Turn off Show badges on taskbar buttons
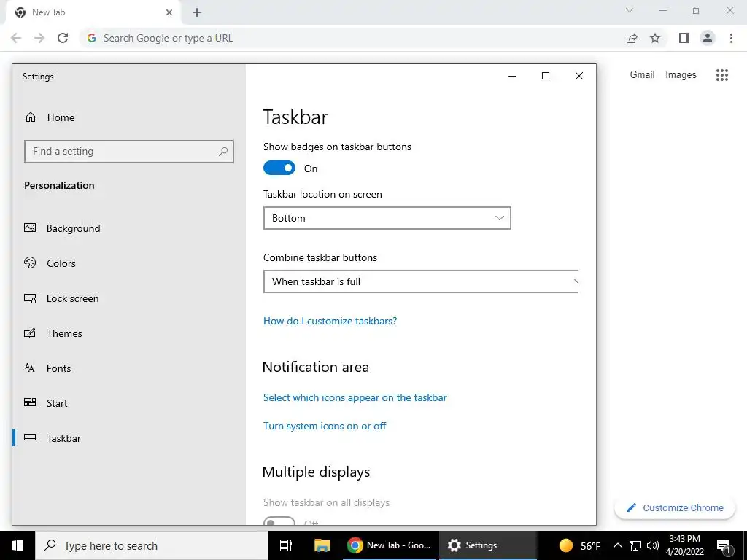 (x=279, y=168)
